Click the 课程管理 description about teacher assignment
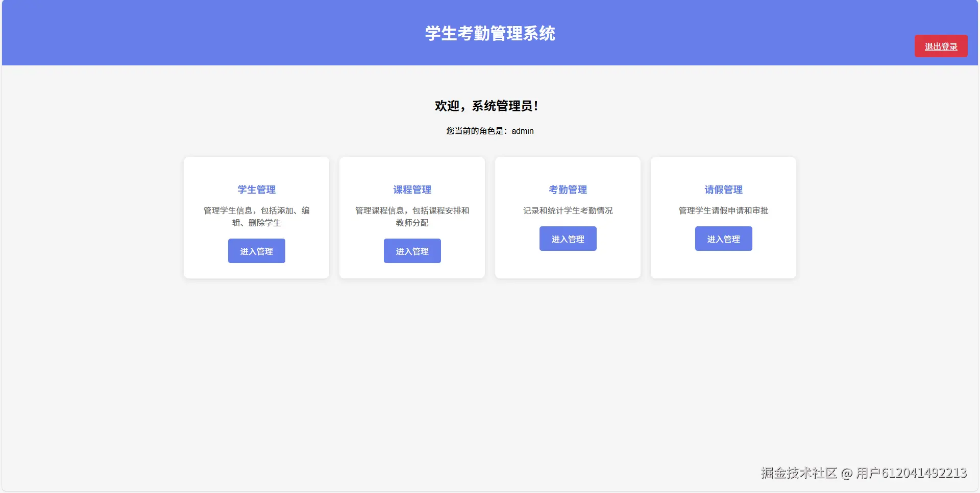 pos(412,217)
